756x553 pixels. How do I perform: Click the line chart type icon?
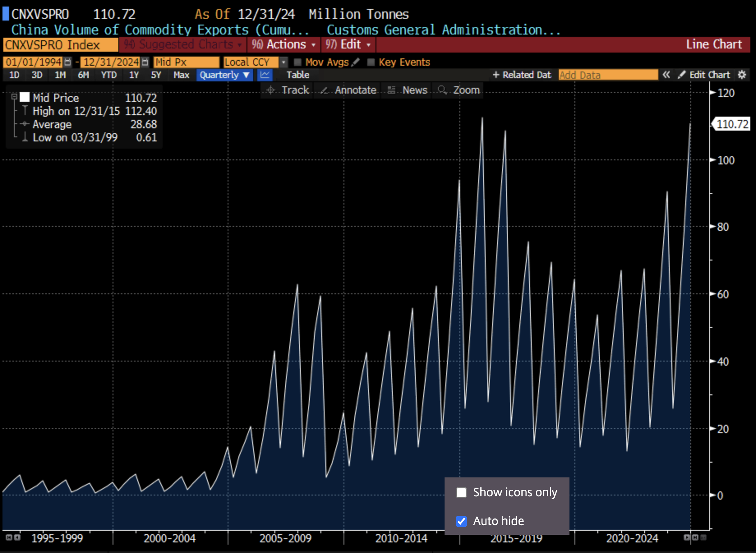pyautogui.click(x=265, y=75)
